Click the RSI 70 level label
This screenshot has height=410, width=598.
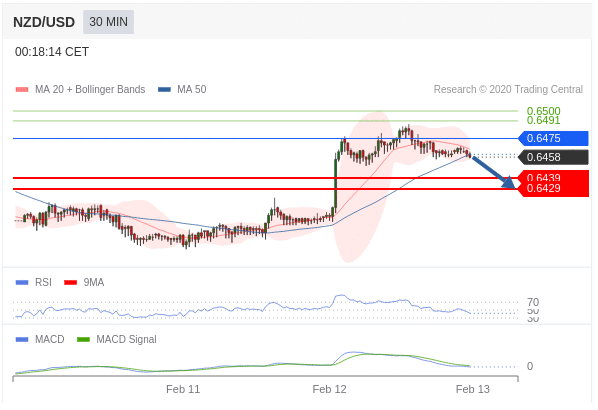pyautogui.click(x=533, y=302)
